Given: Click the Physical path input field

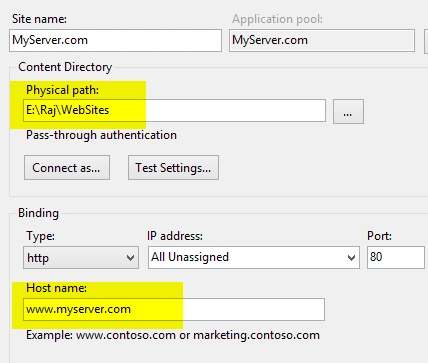Looking at the screenshot, I should (x=174, y=110).
